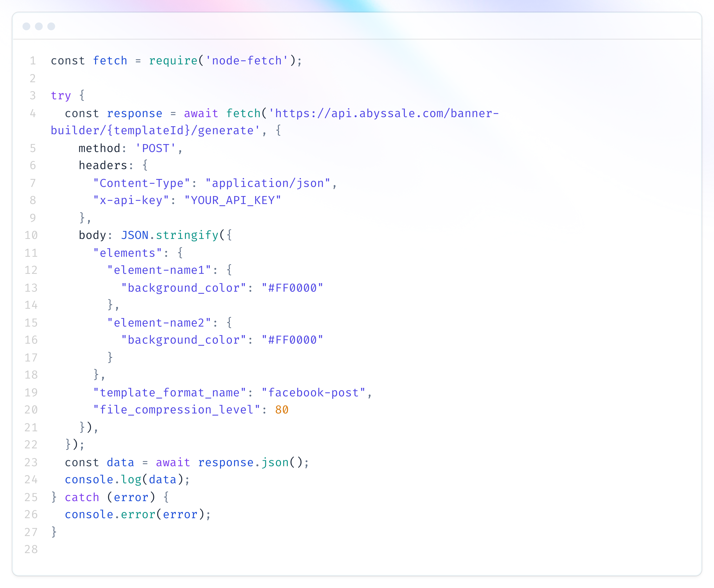Click "#FF0000" value on line 16

coord(292,340)
